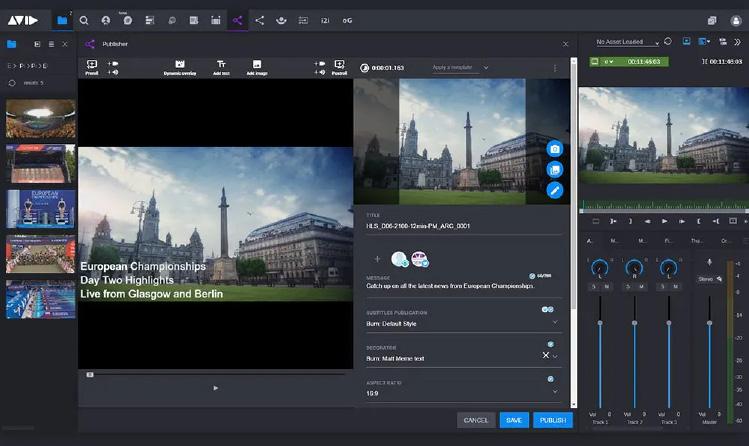Click the blue PUBLISH button
Screen dimensions: 749x446
[x=552, y=420]
